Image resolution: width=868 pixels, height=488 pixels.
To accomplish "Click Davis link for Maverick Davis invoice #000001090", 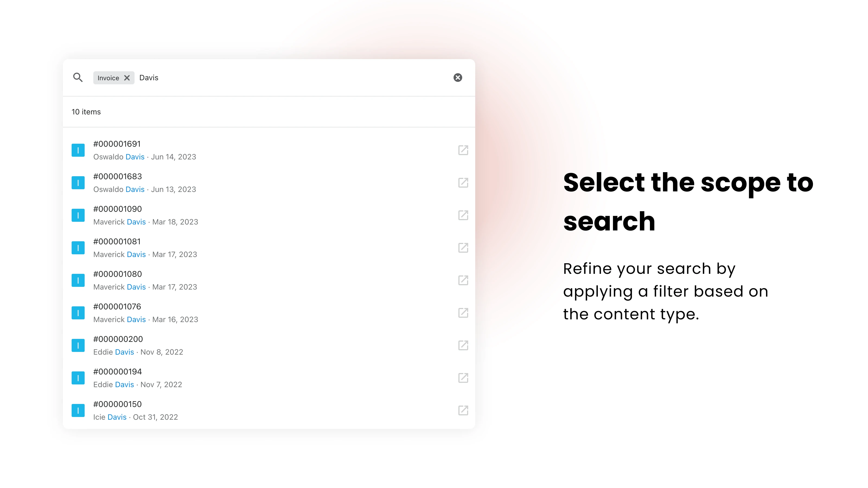I will [136, 221].
